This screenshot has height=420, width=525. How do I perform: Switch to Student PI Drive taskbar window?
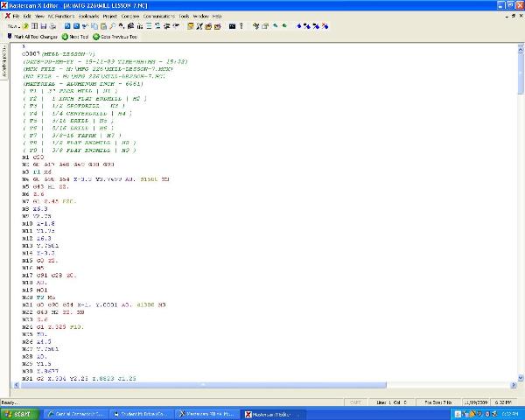point(143,413)
